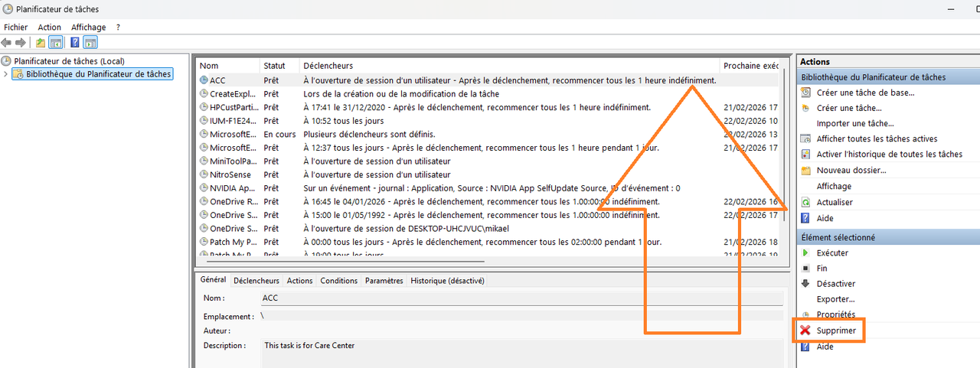Switch to the Actions tab in details pane
The image size is (980, 368).
[299, 281]
